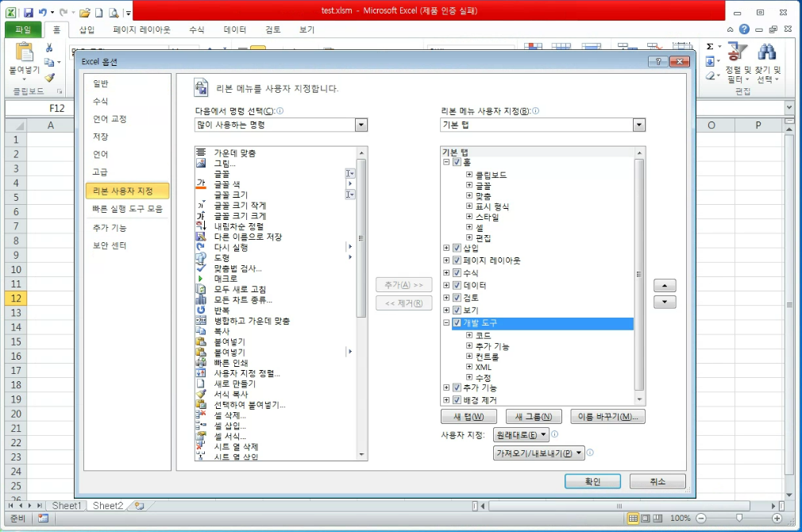
Task: Click the 새 그룹 button
Action: 534,417
